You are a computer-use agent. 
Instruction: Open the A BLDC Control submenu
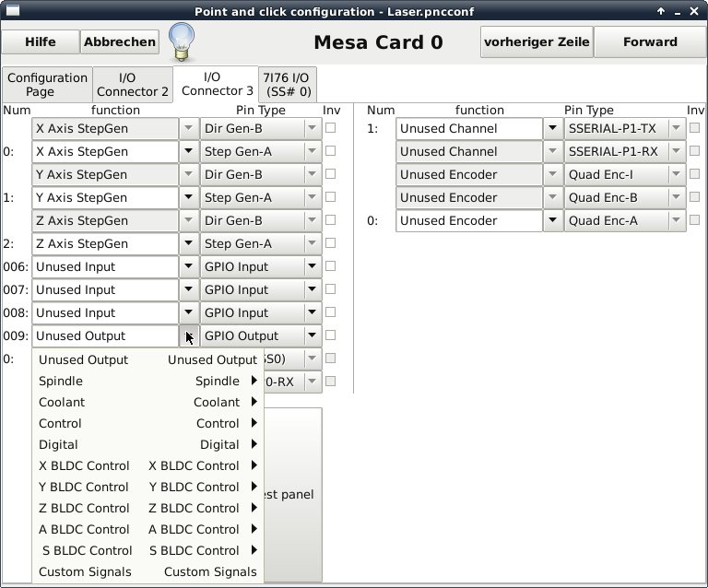coord(147,529)
